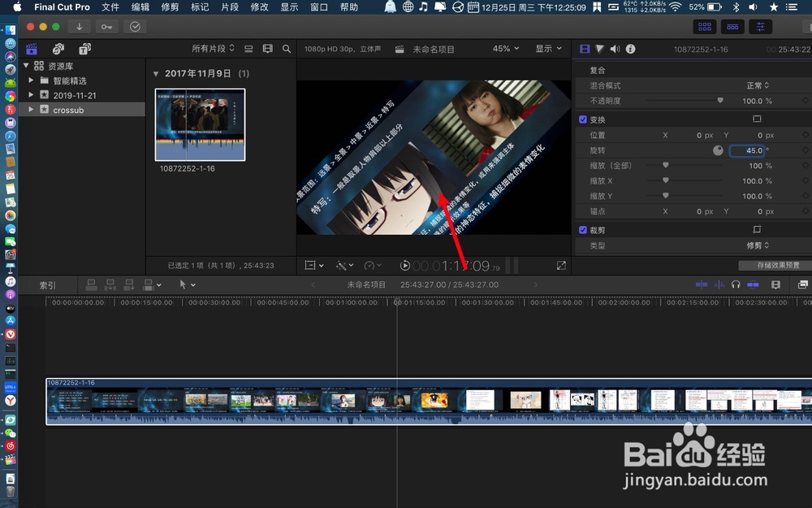Open the 显示 viewer display dropdown
The width and height of the screenshot is (812, 508).
(x=548, y=48)
